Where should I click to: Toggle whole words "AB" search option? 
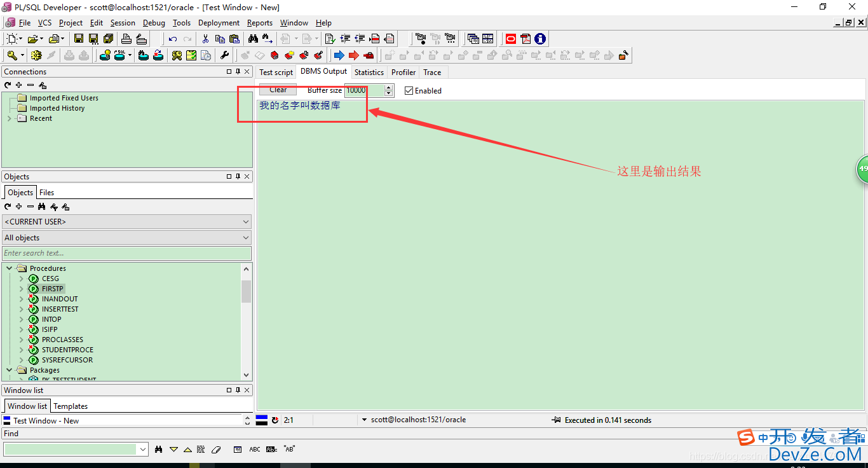(x=289, y=450)
